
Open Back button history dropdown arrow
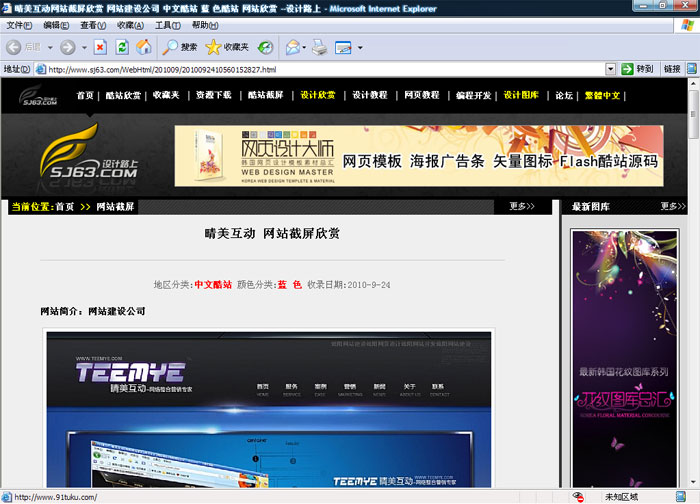[50, 47]
